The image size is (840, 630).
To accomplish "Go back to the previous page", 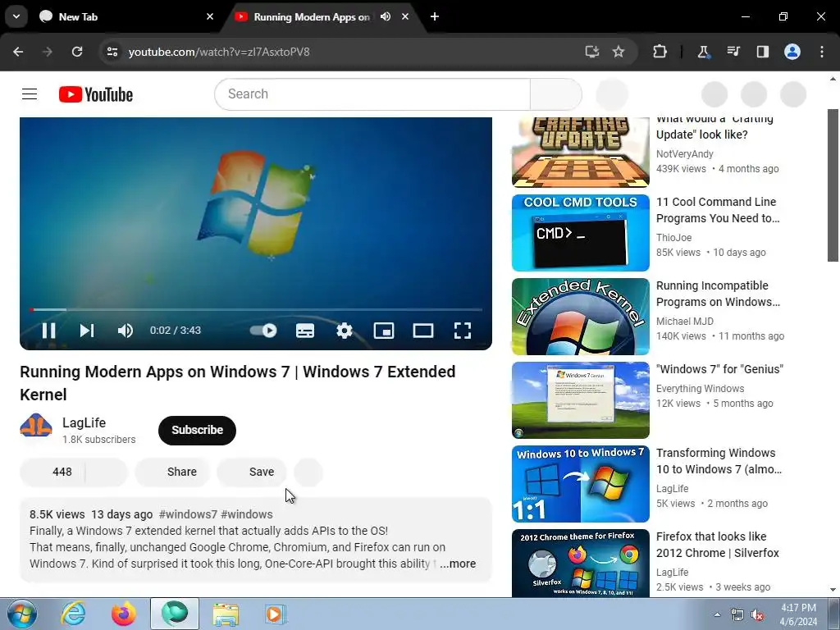I will [x=18, y=52].
